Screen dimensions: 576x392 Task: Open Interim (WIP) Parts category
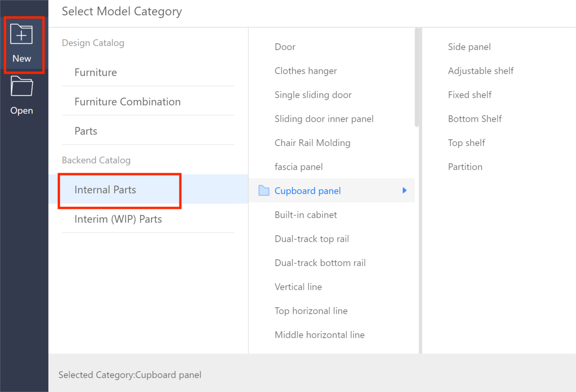click(x=118, y=219)
